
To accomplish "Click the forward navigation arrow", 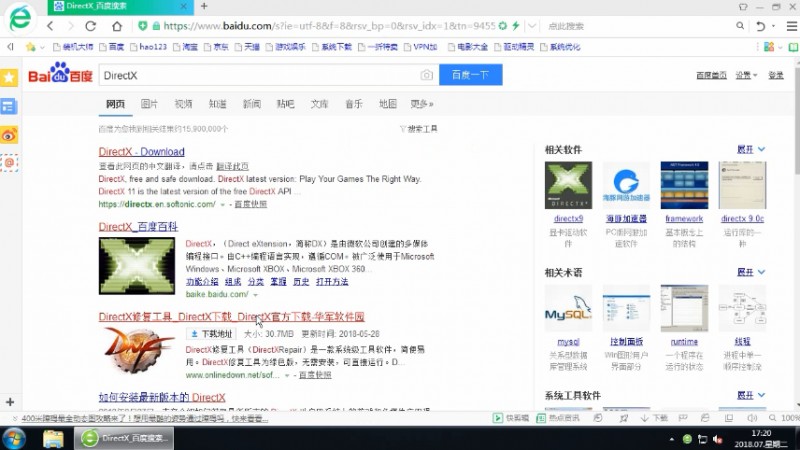I will pyautogui.click(x=70, y=26).
